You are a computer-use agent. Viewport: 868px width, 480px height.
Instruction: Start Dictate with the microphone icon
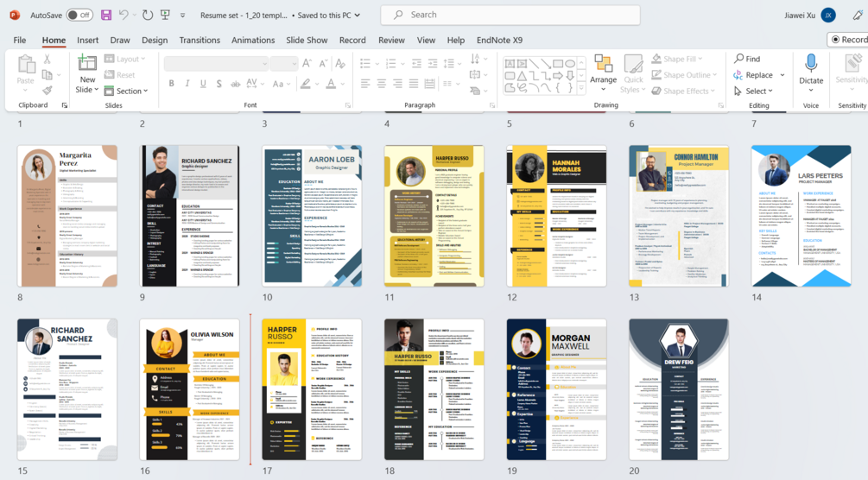811,64
